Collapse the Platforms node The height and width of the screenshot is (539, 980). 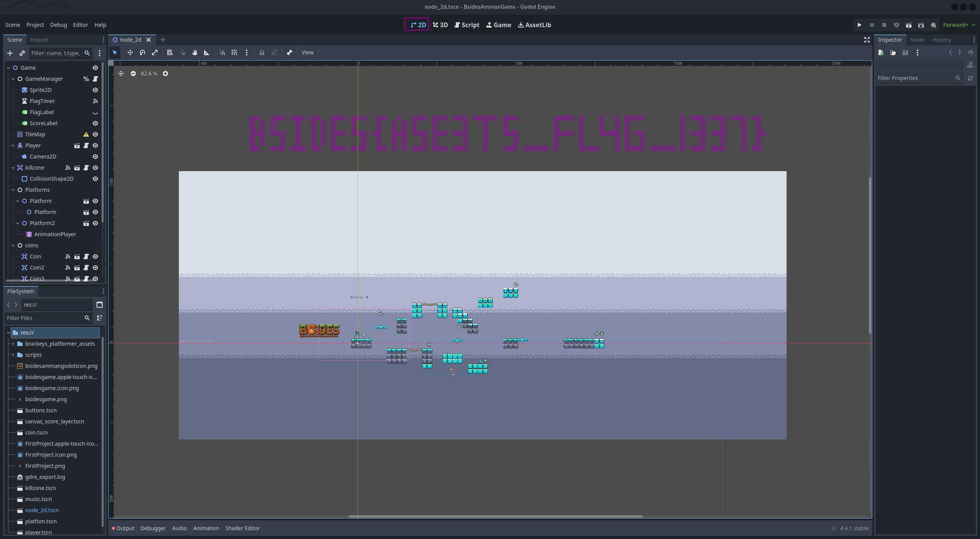[13, 190]
